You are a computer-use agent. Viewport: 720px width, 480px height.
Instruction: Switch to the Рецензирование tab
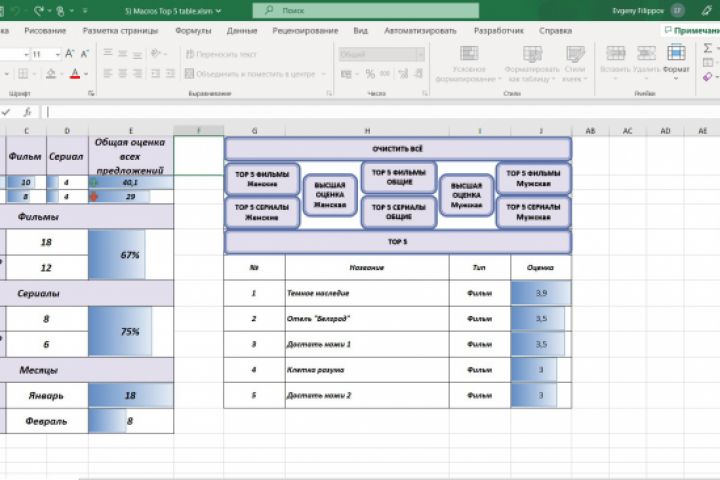click(305, 31)
